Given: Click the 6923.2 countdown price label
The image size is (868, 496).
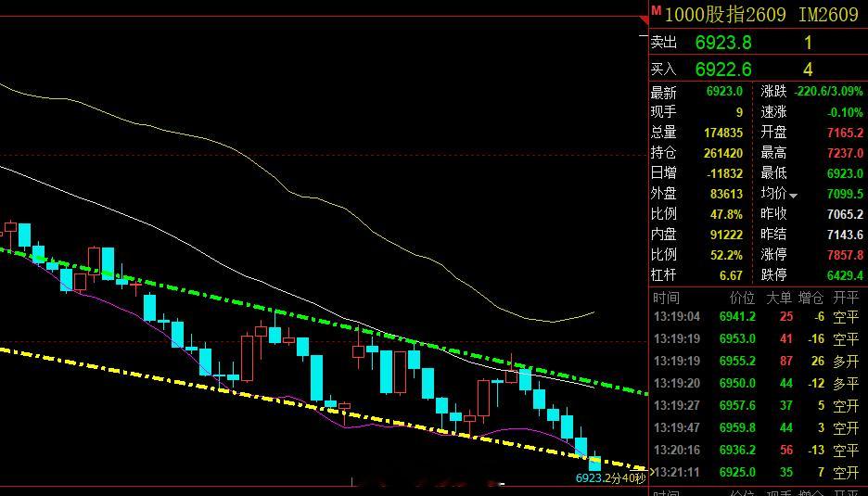Looking at the screenshot, I should point(610,477).
